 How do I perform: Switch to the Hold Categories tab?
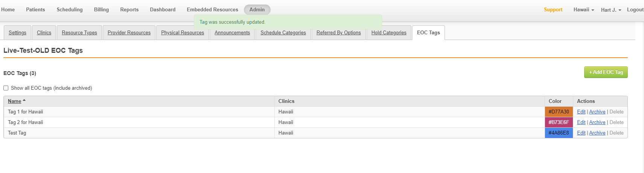(389, 33)
